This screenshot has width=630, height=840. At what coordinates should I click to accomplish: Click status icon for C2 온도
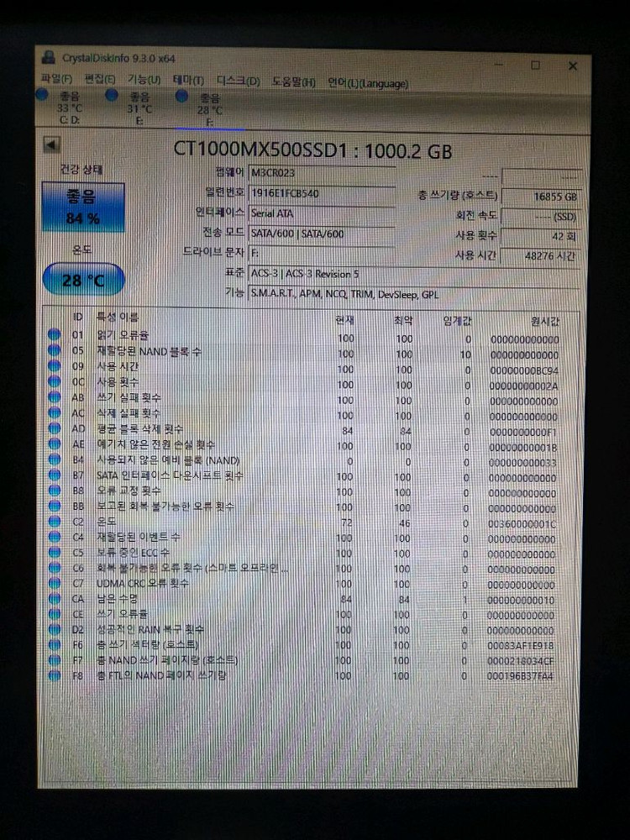pyautogui.click(x=55, y=521)
